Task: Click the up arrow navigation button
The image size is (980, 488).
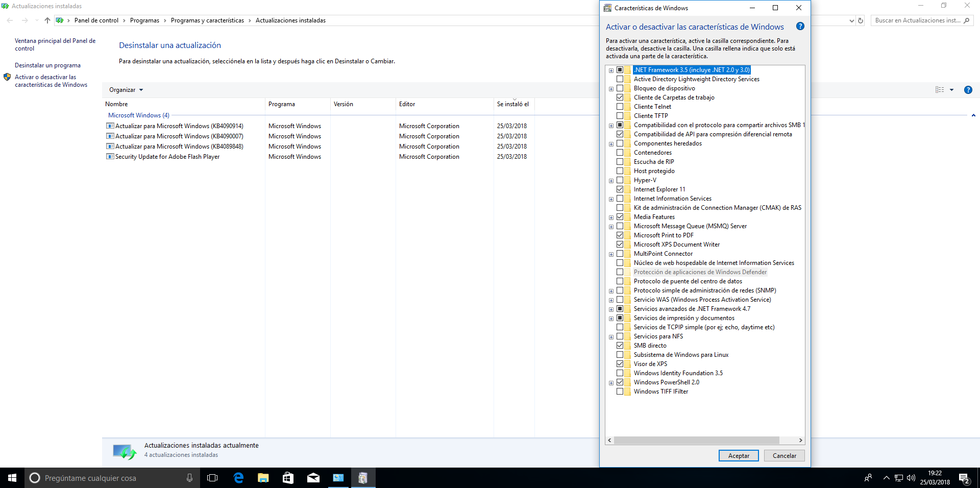Action: pyautogui.click(x=47, y=20)
